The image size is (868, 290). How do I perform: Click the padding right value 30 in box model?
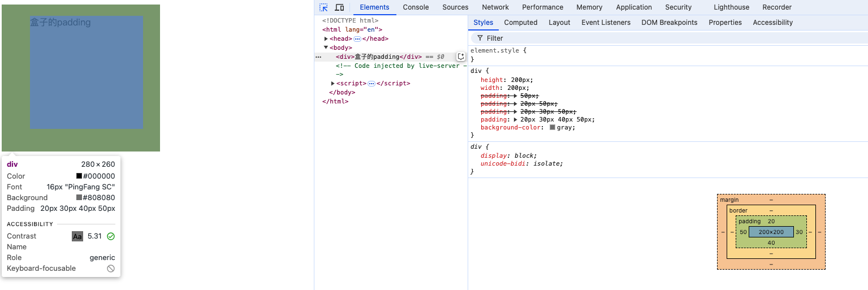coord(799,232)
